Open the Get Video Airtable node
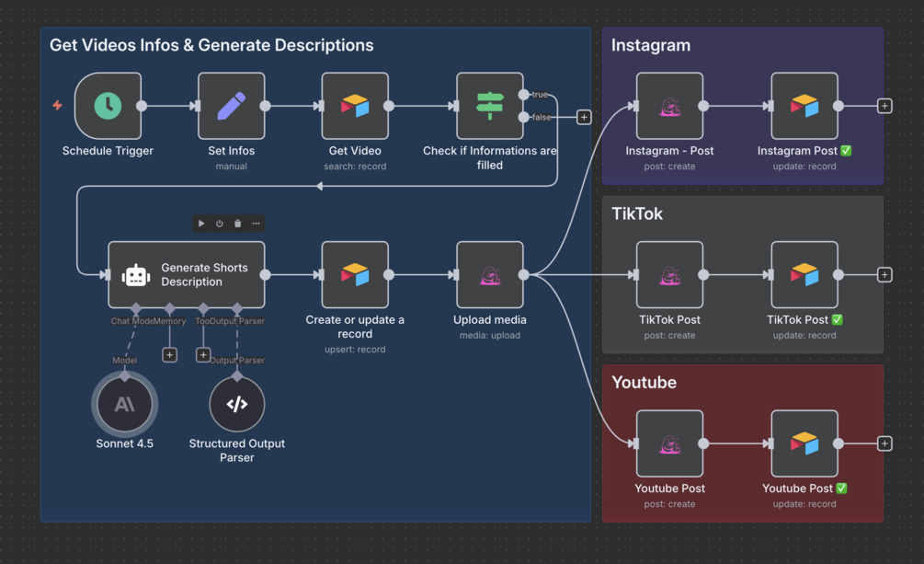This screenshot has width=924, height=564. tap(355, 106)
